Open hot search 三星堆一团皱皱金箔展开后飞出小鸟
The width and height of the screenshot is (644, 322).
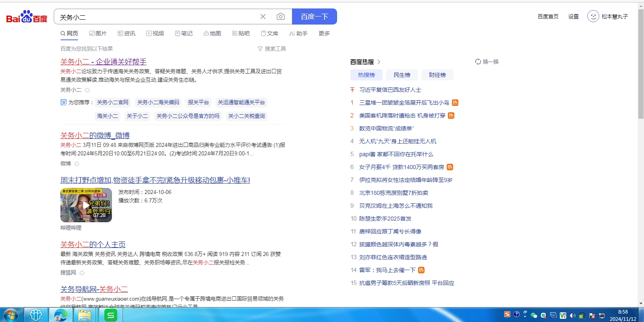point(404,103)
